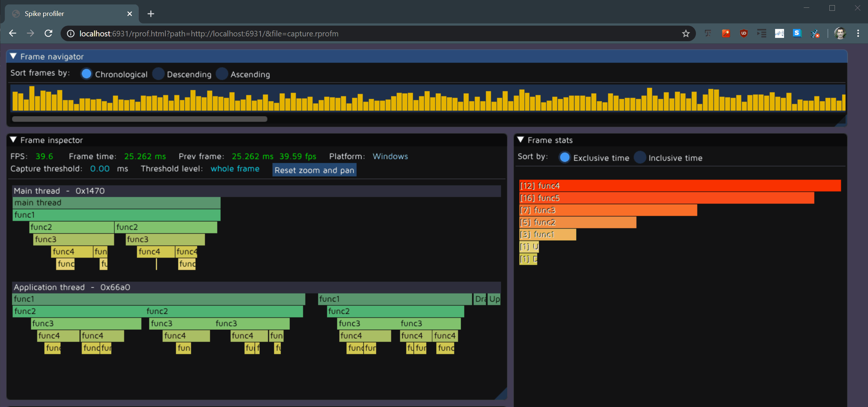Collapse the Frame inspector panel
Viewport: 868px width, 407px height.
tap(13, 140)
